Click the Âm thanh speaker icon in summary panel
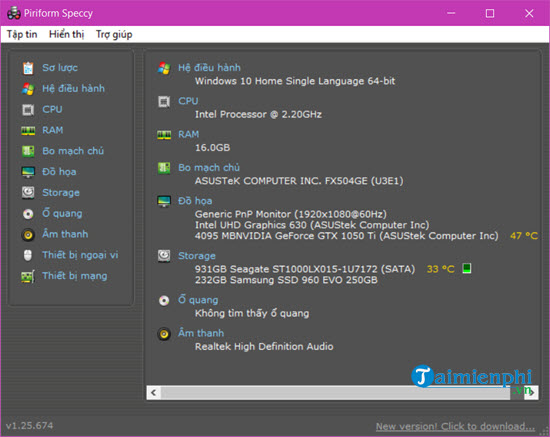The height and width of the screenshot is (437, 550). (x=164, y=334)
